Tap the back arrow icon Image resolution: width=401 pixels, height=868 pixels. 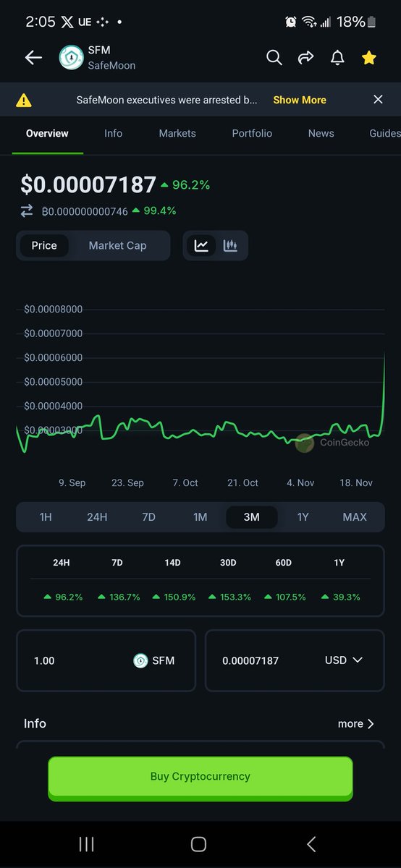(33, 58)
